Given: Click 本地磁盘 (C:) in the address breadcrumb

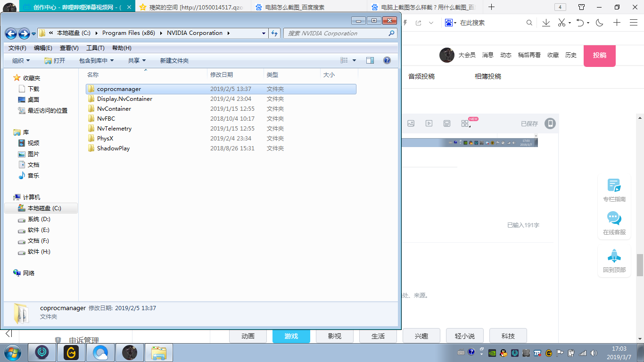Looking at the screenshot, I should tap(74, 33).
